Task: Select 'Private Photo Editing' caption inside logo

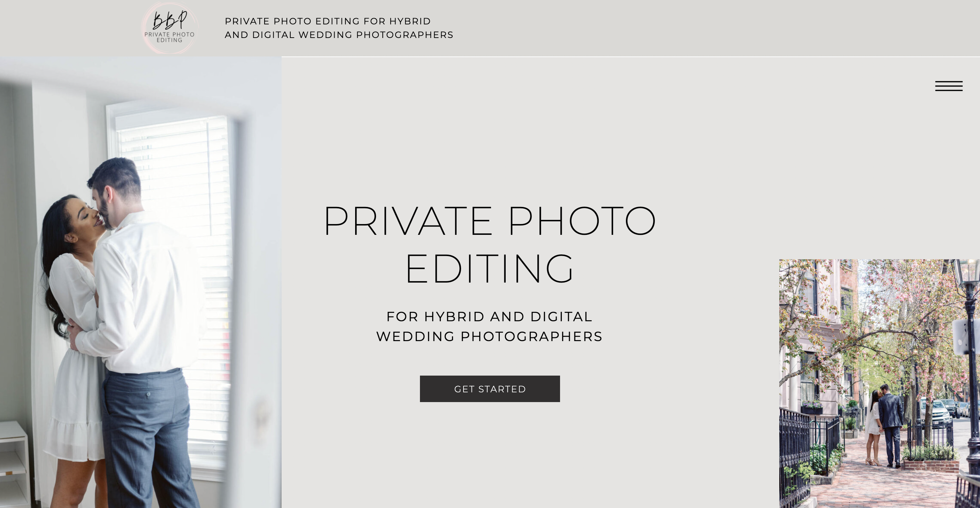Action: [169, 37]
